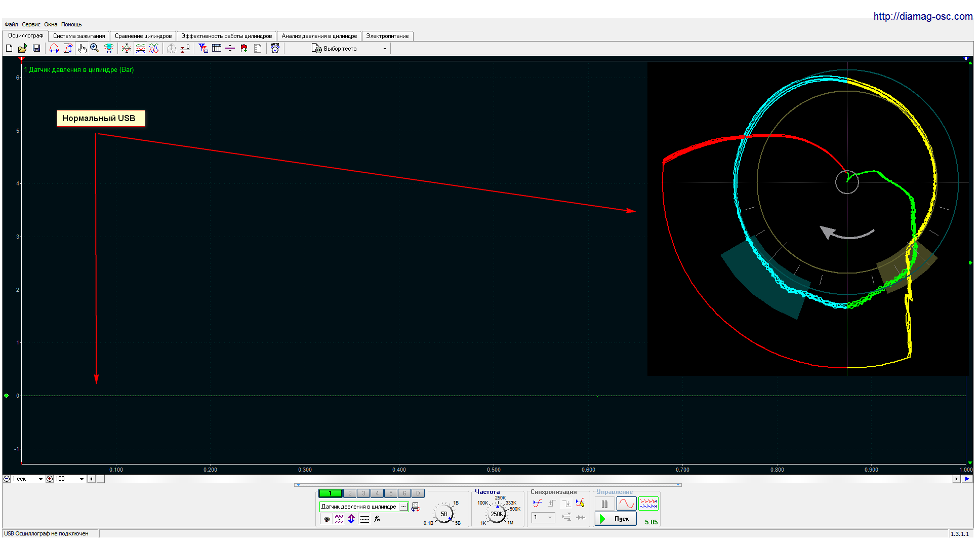Switch to Эффективность работы цилиндров tab
The height and width of the screenshot is (540, 980).
coord(227,36)
